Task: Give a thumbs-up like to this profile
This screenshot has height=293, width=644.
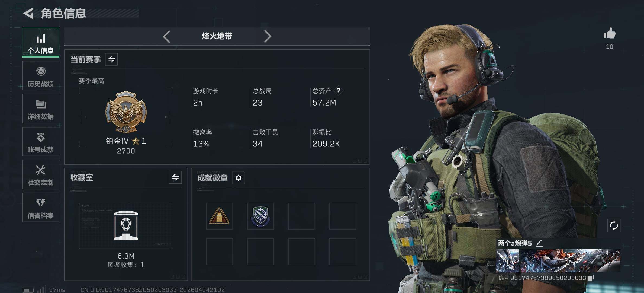Action: click(610, 33)
